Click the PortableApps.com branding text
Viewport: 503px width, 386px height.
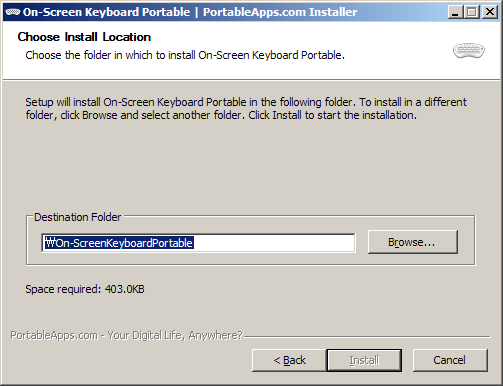pyautogui.click(x=126, y=335)
